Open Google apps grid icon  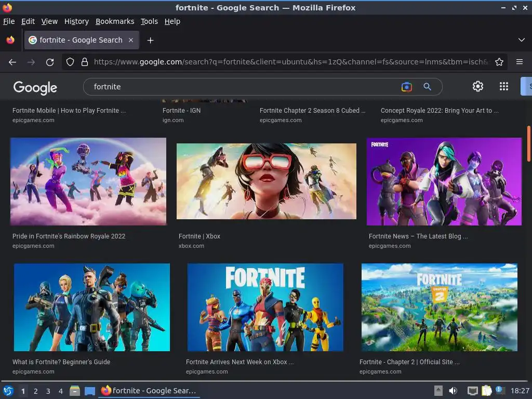(x=504, y=86)
